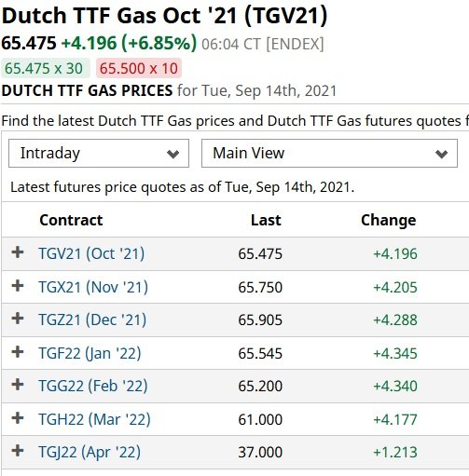Expand the TGG22 (Feb '22) row plus icon
This screenshot has height=476, width=469.
(x=18, y=385)
